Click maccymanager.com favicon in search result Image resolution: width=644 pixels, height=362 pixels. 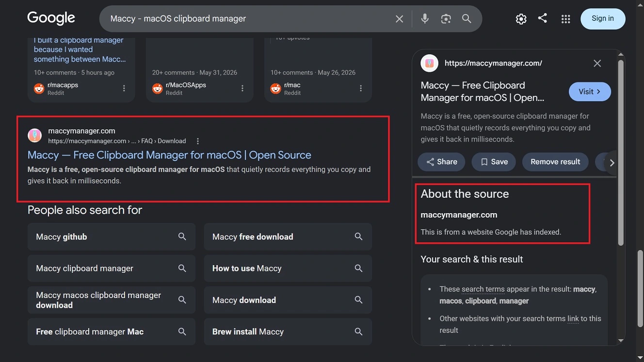pyautogui.click(x=34, y=136)
